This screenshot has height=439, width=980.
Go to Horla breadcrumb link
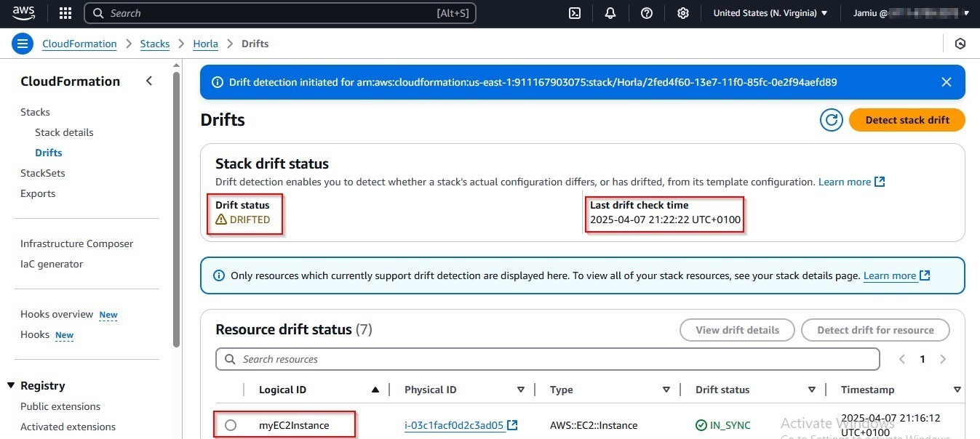205,44
